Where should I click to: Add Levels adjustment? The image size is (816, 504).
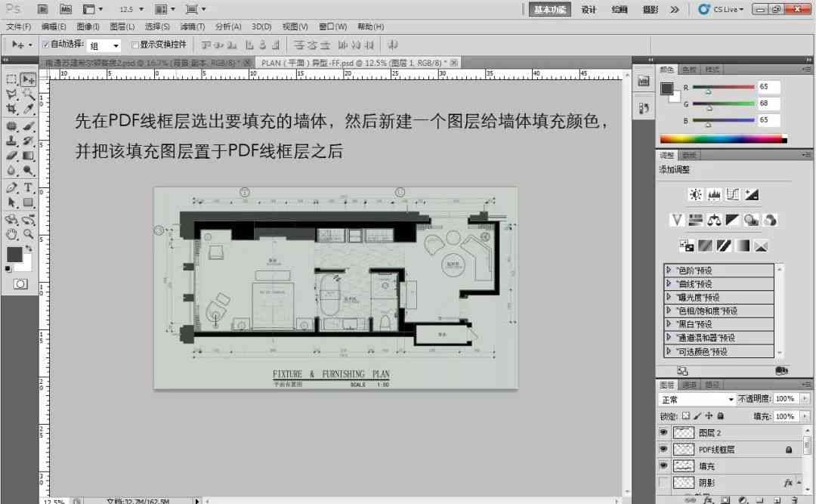[x=714, y=195]
